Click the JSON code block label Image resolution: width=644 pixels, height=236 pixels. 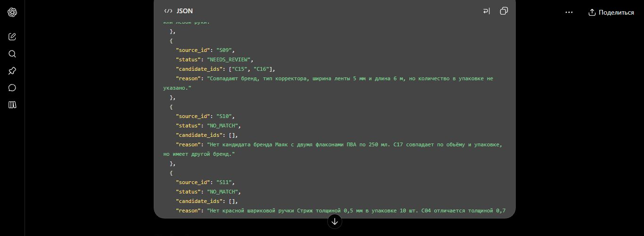178,11
